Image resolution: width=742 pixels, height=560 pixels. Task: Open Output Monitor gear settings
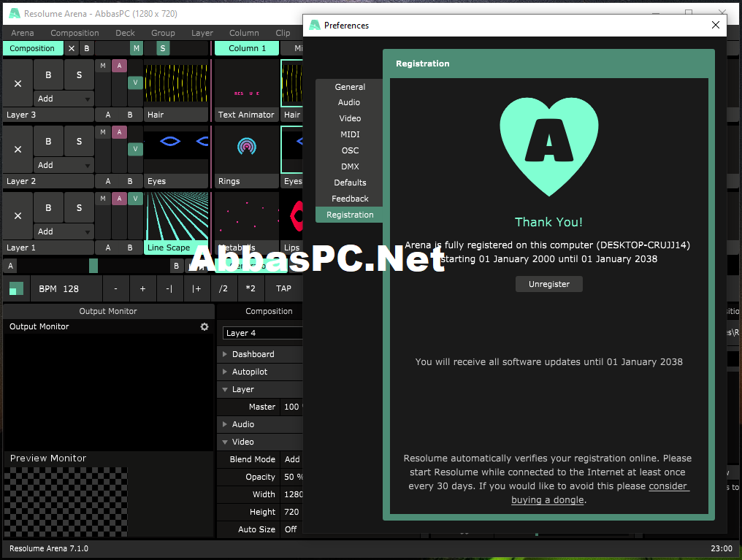pyautogui.click(x=204, y=326)
